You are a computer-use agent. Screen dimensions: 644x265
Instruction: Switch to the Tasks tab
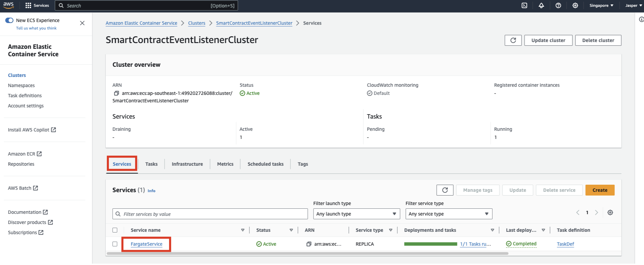click(x=151, y=164)
